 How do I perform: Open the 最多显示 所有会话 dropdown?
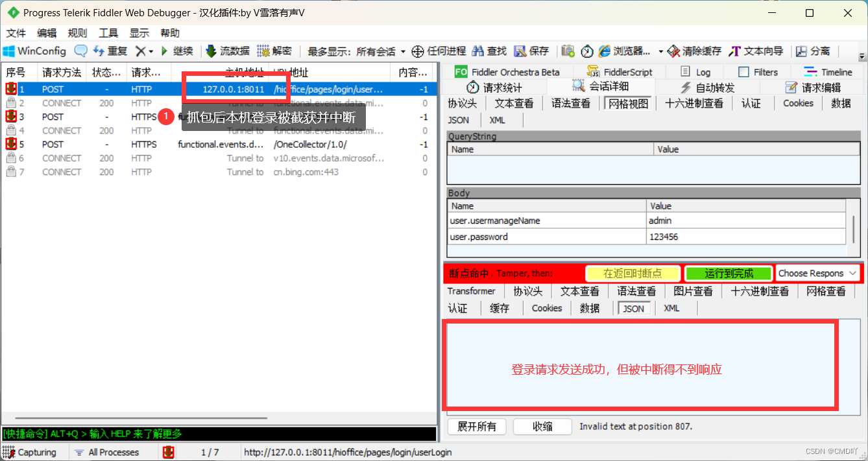click(356, 51)
